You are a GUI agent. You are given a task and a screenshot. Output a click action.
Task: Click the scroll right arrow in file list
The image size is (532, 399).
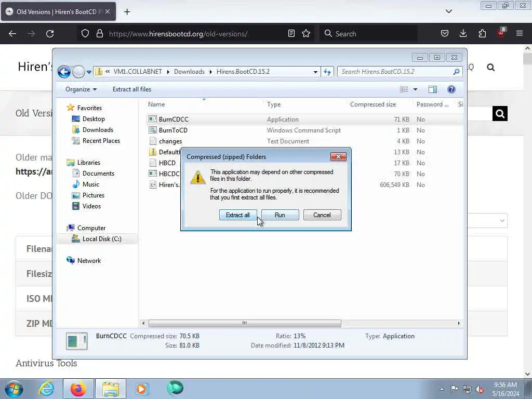click(x=459, y=323)
